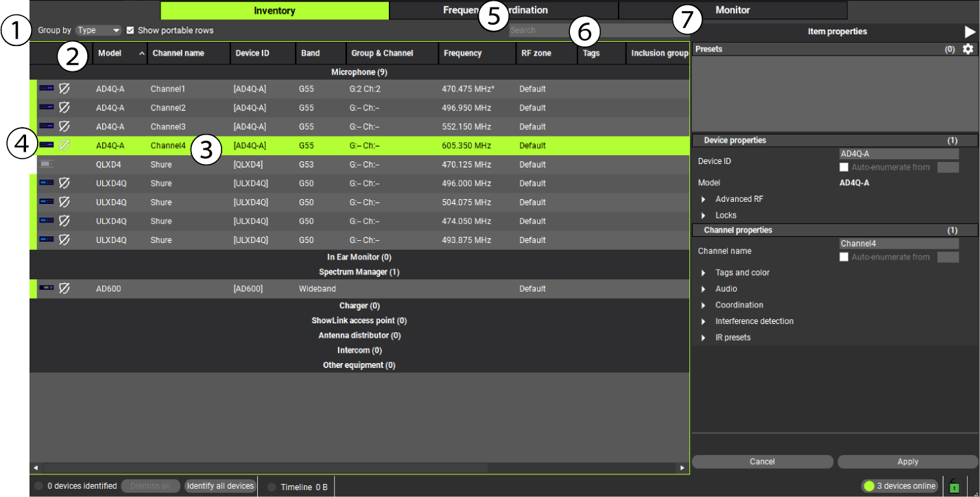The width and height of the screenshot is (980, 497).
Task: Open the Group by Type dropdown
Action: point(98,30)
